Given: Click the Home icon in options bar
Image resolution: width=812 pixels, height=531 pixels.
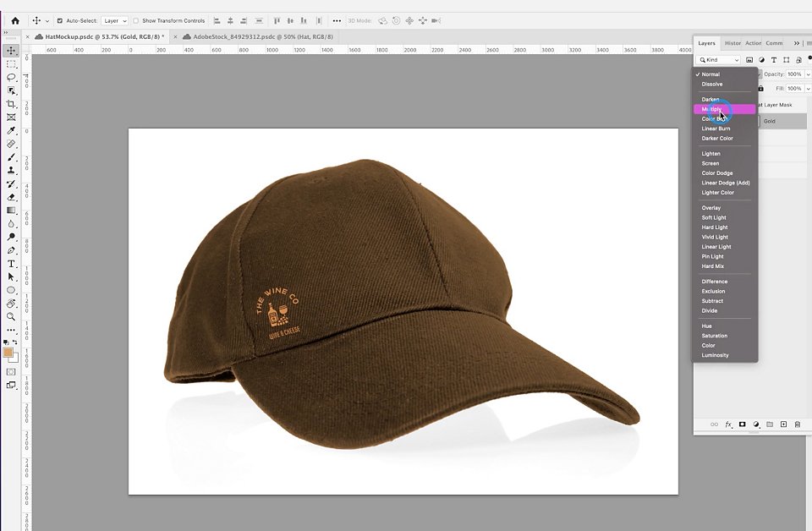Looking at the screenshot, I should (x=15, y=20).
